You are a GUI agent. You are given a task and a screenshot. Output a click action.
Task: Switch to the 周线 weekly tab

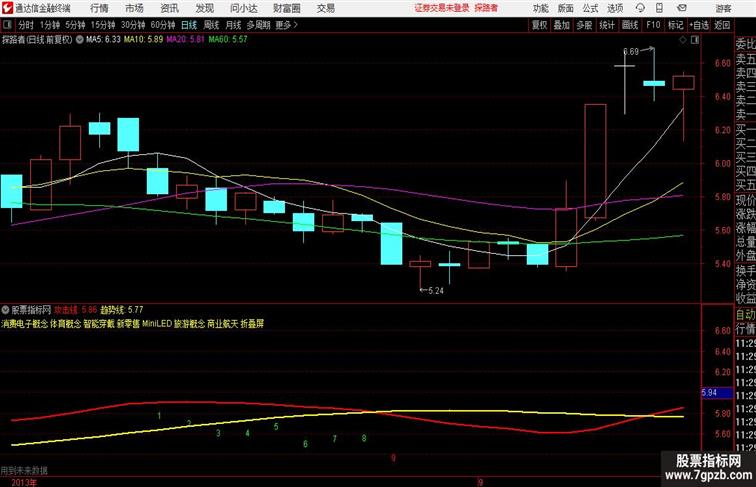tap(211, 25)
